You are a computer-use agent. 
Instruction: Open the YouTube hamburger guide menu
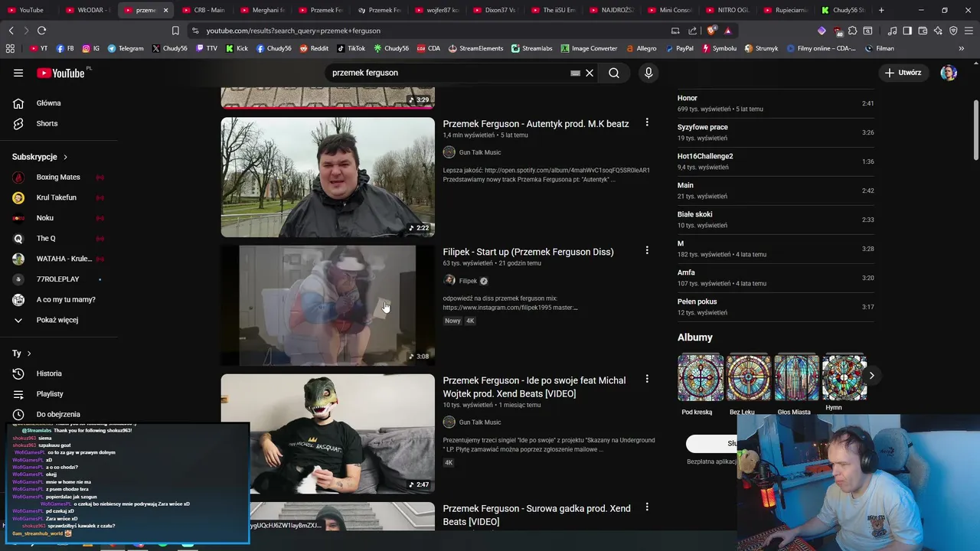pos(18,73)
